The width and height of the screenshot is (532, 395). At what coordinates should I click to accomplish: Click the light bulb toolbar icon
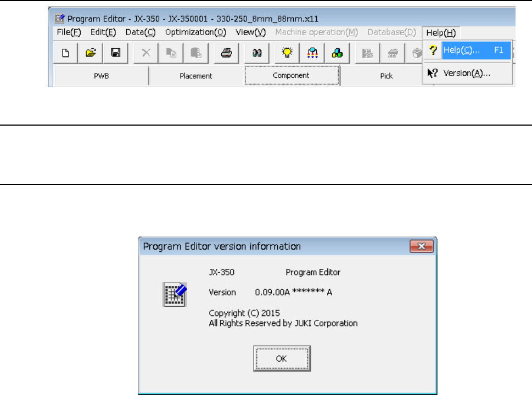click(287, 53)
